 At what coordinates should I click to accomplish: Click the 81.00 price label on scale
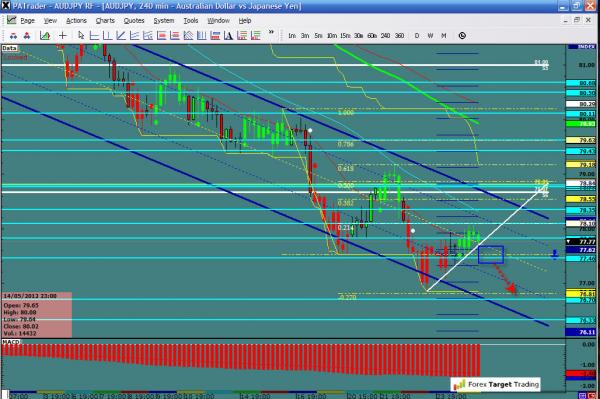coord(587,65)
